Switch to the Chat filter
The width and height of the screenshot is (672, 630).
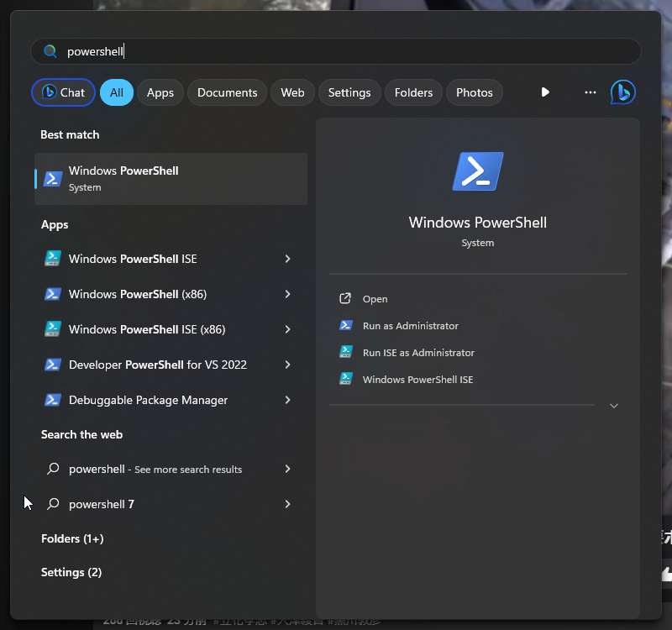(64, 92)
